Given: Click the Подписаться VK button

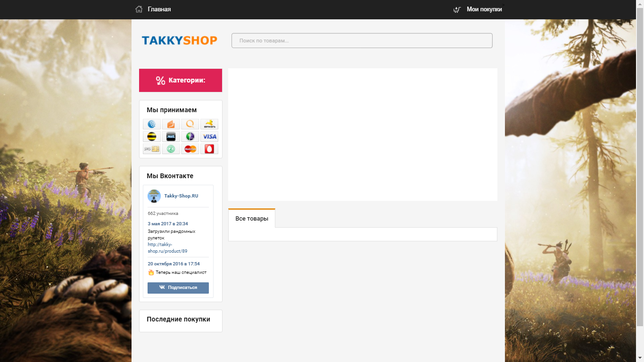Looking at the screenshot, I should (x=178, y=288).
